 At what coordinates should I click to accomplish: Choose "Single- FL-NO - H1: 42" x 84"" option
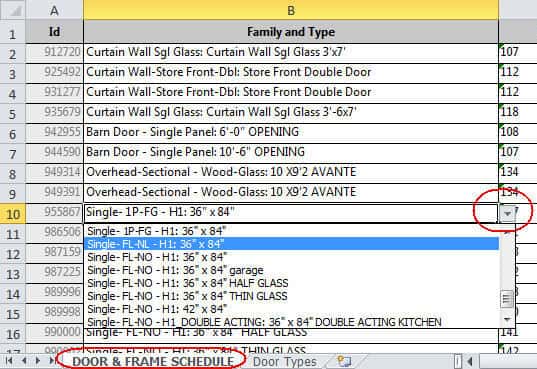(x=291, y=309)
